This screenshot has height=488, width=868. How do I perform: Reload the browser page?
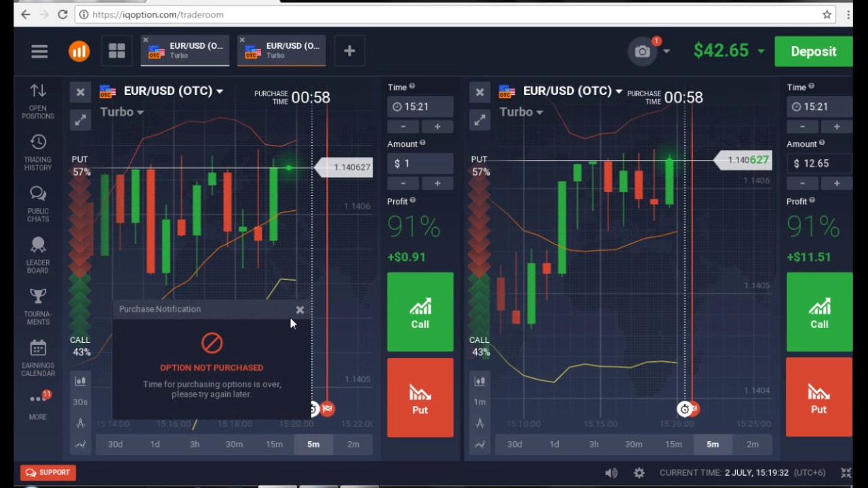[x=62, y=14]
